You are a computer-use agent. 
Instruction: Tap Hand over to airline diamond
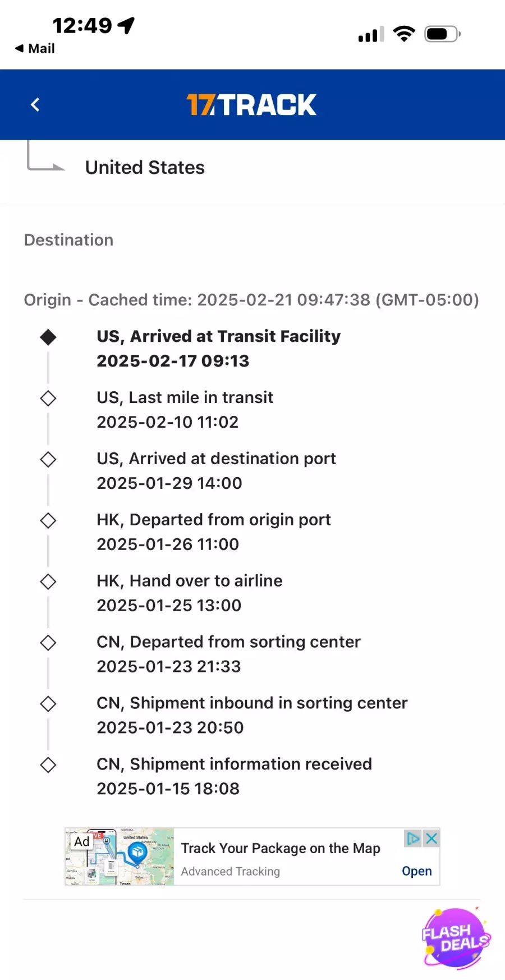pyautogui.click(x=48, y=582)
